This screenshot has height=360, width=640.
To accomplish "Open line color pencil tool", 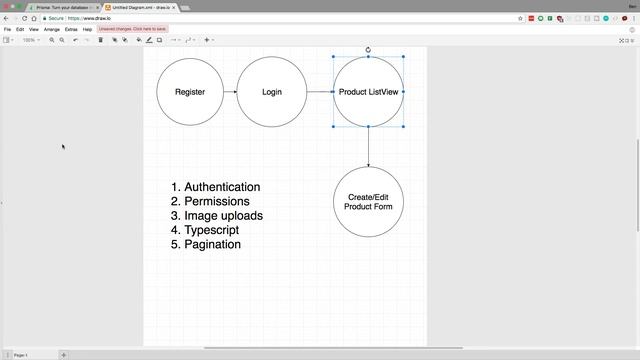I will [x=149, y=40].
